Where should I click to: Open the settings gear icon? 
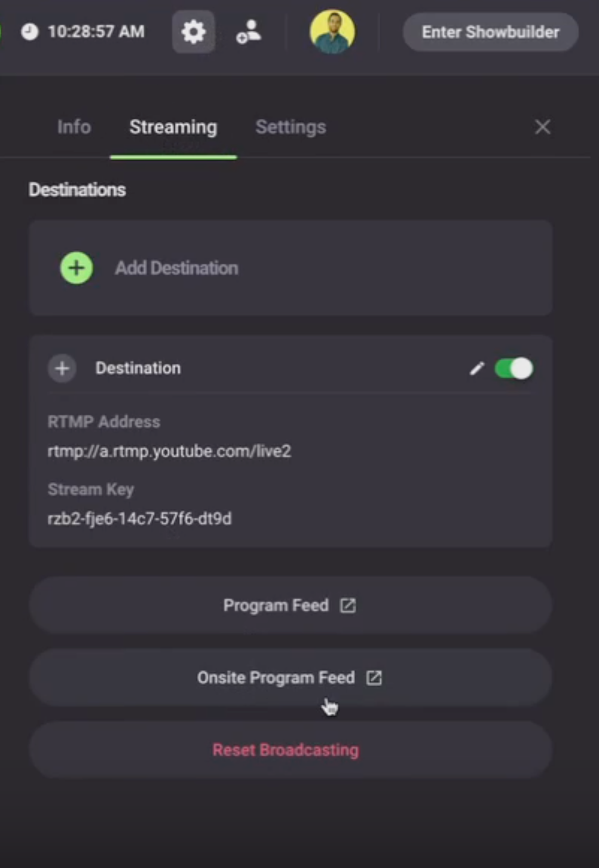193,32
